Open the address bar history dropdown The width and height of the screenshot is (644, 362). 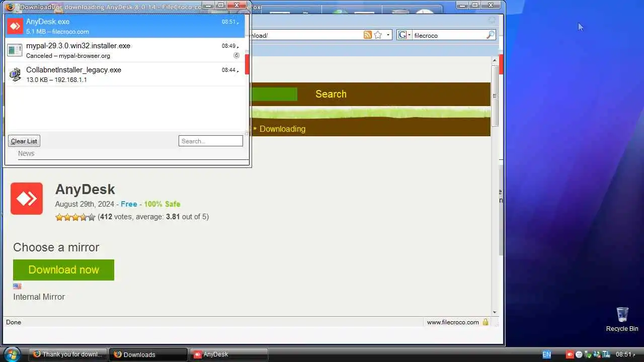388,35
